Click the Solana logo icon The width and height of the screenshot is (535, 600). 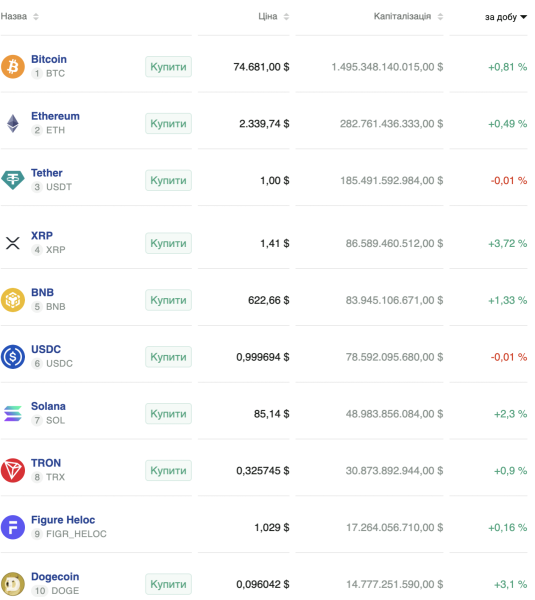[13, 414]
